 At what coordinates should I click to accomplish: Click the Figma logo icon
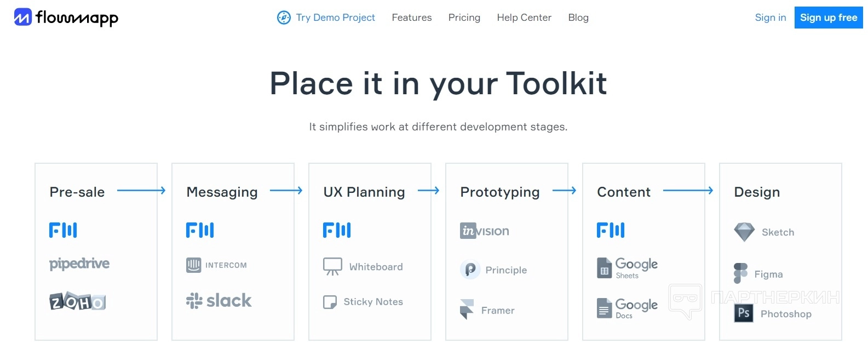pos(740,273)
